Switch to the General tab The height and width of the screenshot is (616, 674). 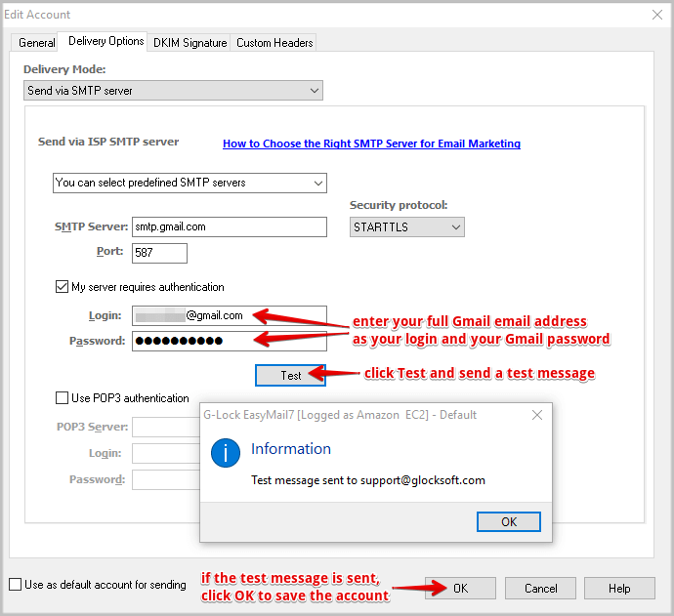pos(36,43)
